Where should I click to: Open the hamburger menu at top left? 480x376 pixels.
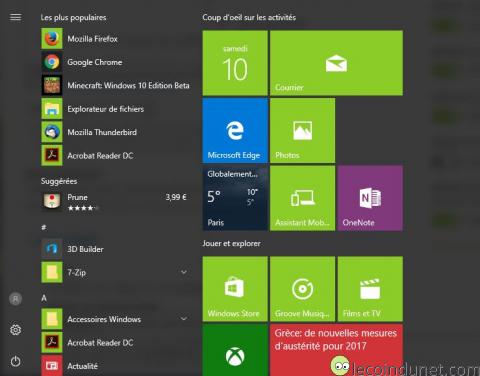pos(15,17)
